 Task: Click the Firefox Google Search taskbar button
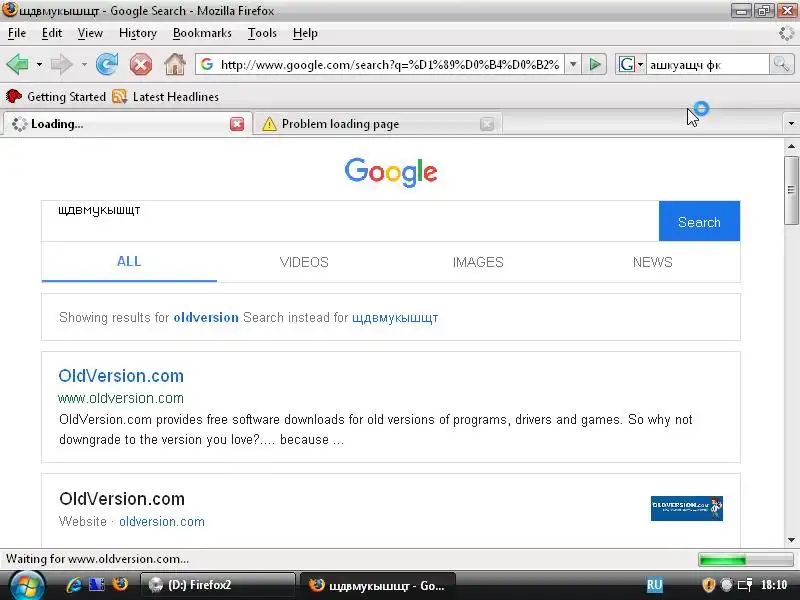(378, 585)
